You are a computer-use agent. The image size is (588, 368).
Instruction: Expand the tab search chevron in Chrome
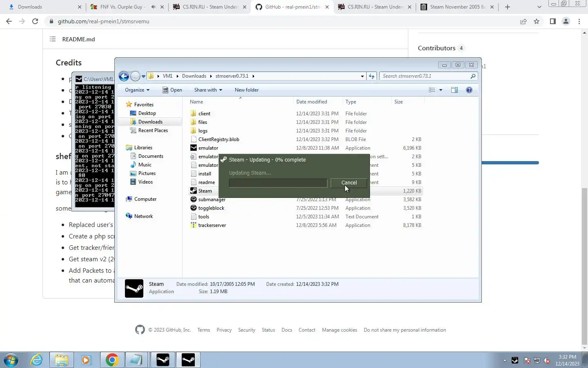tap(539, 7)
